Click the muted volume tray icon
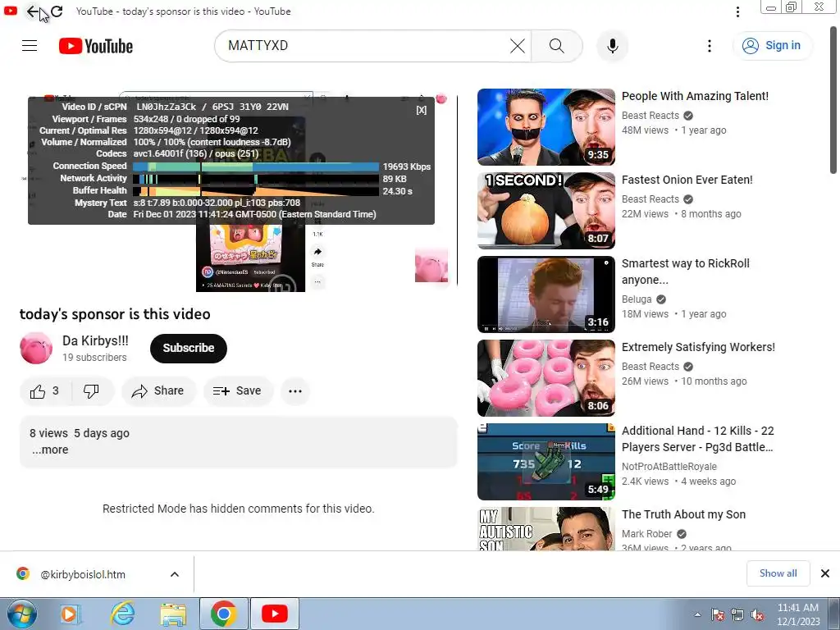 [x=757, y=614]
